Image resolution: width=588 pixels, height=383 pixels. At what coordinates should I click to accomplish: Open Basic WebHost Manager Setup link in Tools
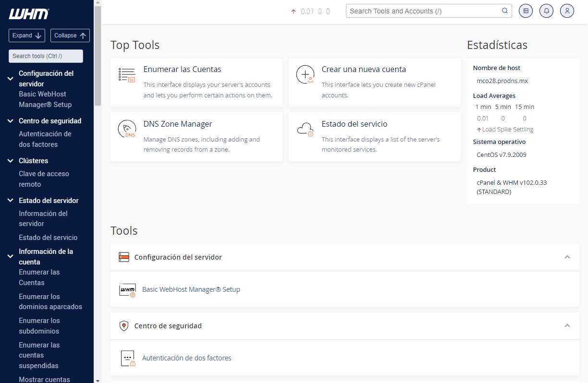click(191, 290)
